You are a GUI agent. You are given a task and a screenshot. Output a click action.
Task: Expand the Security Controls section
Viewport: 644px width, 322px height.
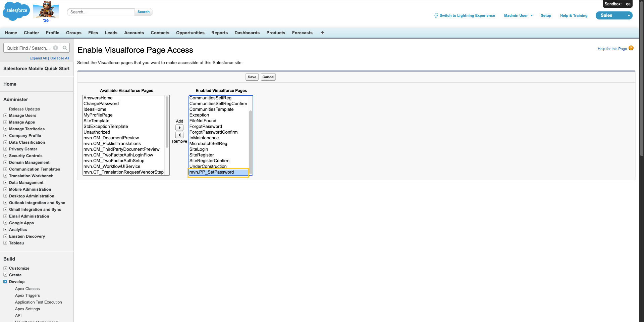click(x=5, y=155)
